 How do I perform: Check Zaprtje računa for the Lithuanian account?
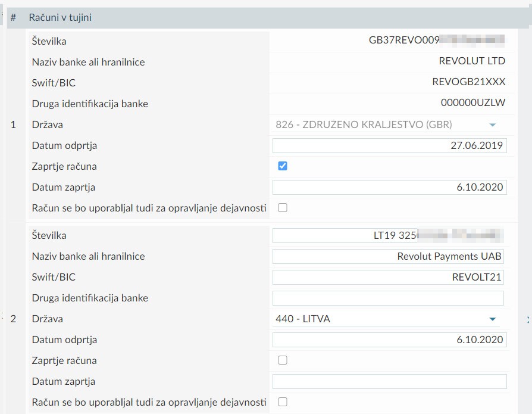283,360
